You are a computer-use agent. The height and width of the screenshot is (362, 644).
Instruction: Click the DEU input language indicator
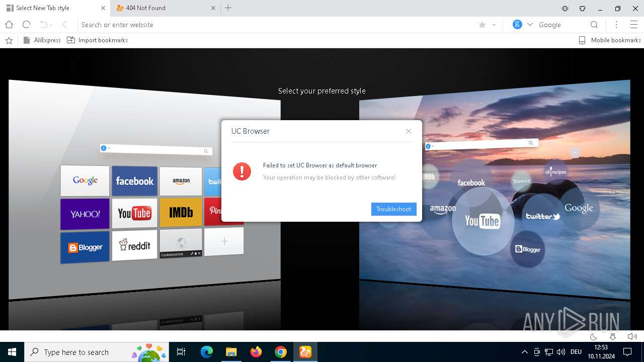click(576, 352)
